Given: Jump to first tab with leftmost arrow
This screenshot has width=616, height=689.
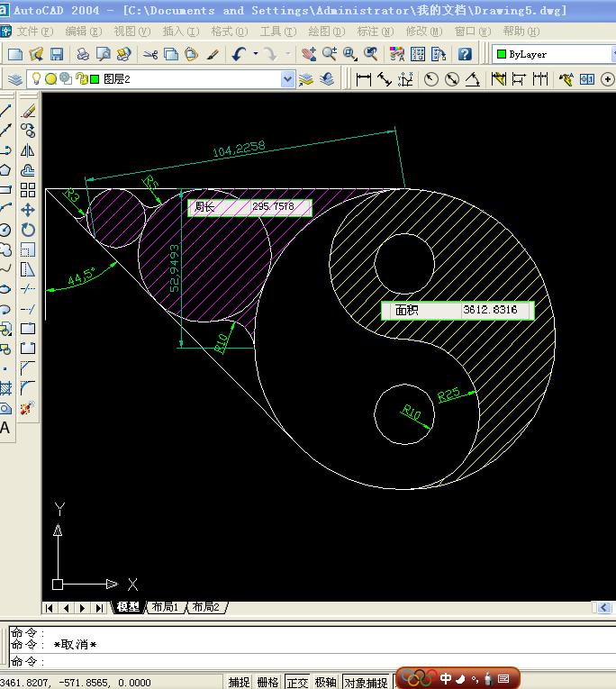Looking at the screenshot, I should coord(50,608).
